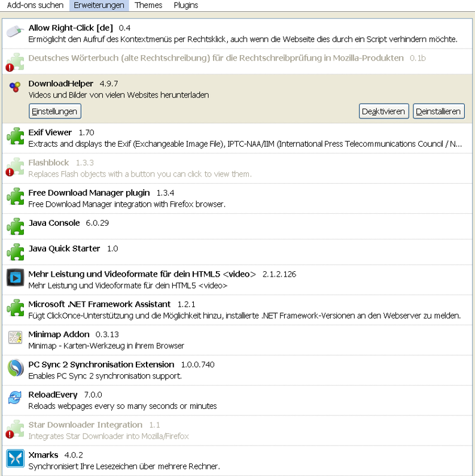Switch to the Erweiterungen tab
Image resolution: width=475 pixels, height=476 pixels.
point(99,5)
